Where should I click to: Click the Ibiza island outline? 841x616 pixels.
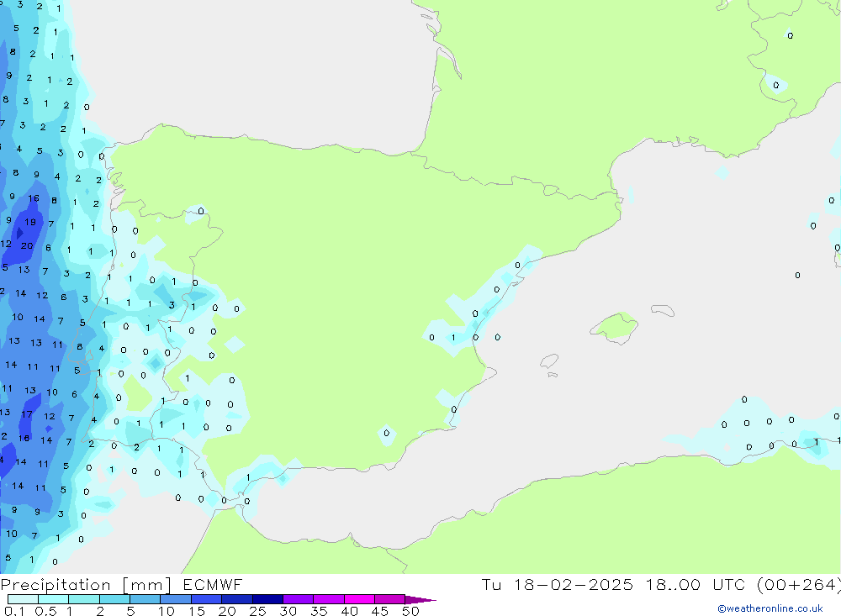pos(549,361)
